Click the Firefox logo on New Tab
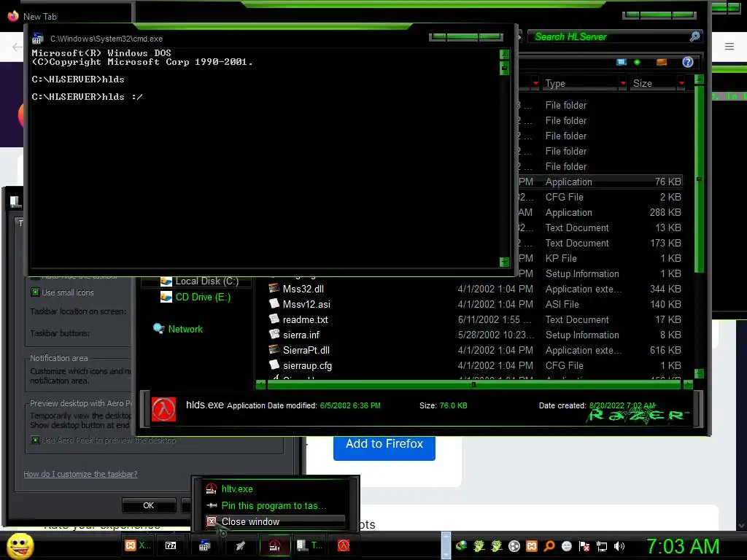 (13, 16)
